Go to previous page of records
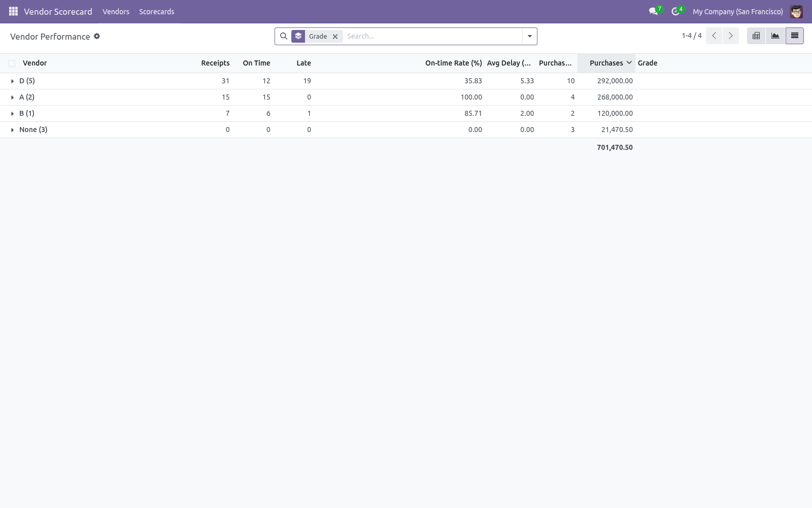Viewport: 812px width, 508px height. point(714,36)
